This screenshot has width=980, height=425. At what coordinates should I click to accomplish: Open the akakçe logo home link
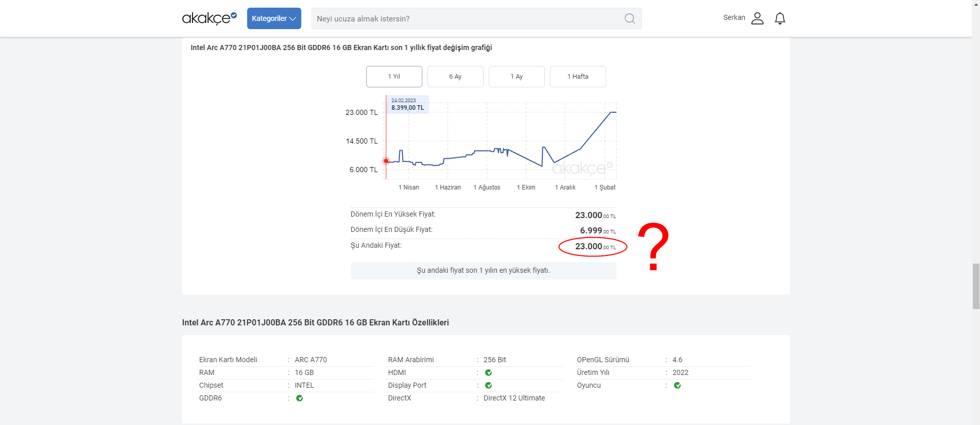209,18
